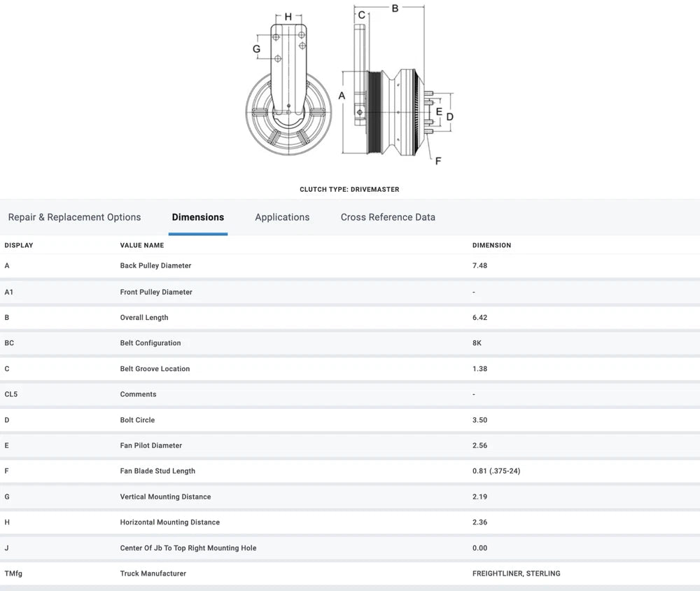
Task: Select the Back Pulley Diameter row label
Action: point(155,266)
